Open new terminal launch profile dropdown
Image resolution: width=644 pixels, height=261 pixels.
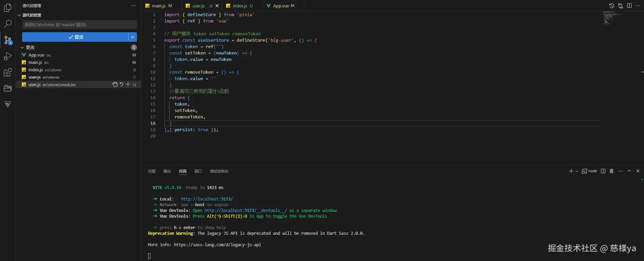577,171
